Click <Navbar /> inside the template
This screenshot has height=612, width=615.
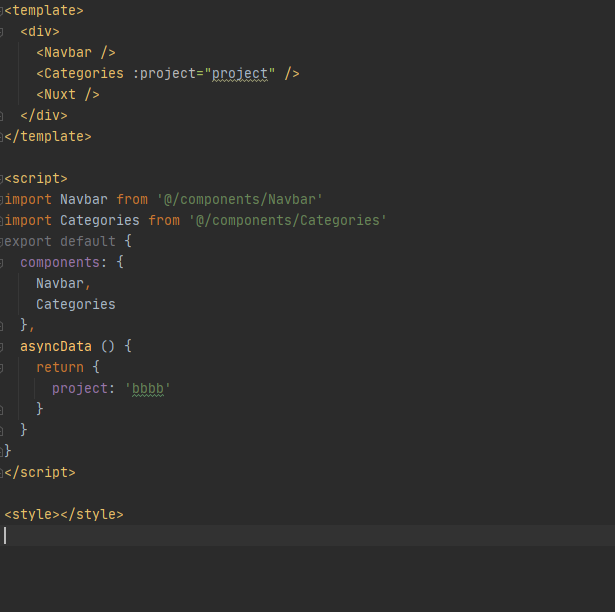pos(76,53)
